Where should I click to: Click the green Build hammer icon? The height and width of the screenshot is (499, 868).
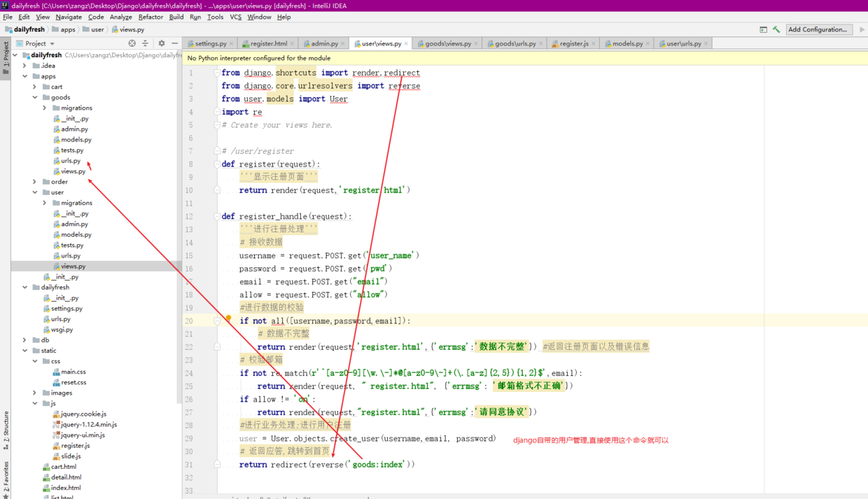click(x=776, y=29)
